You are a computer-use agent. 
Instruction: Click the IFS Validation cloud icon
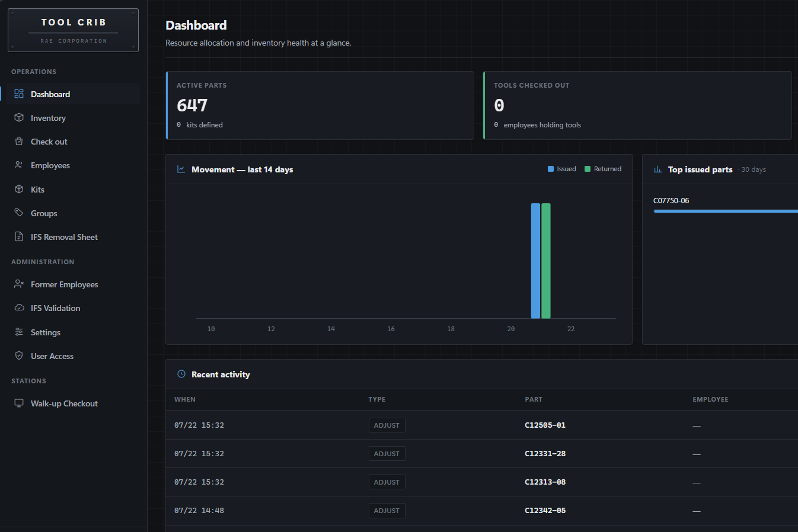[x=19, y=308]
